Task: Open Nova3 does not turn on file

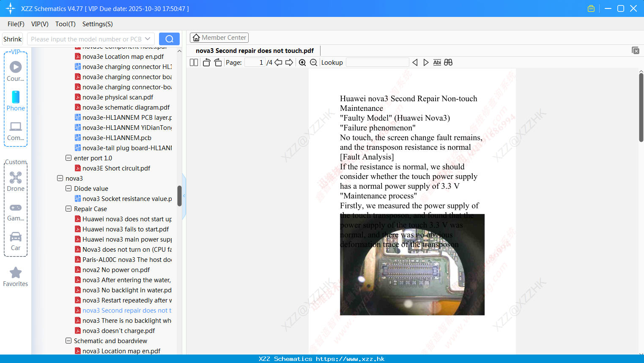Action: point(123,250)
